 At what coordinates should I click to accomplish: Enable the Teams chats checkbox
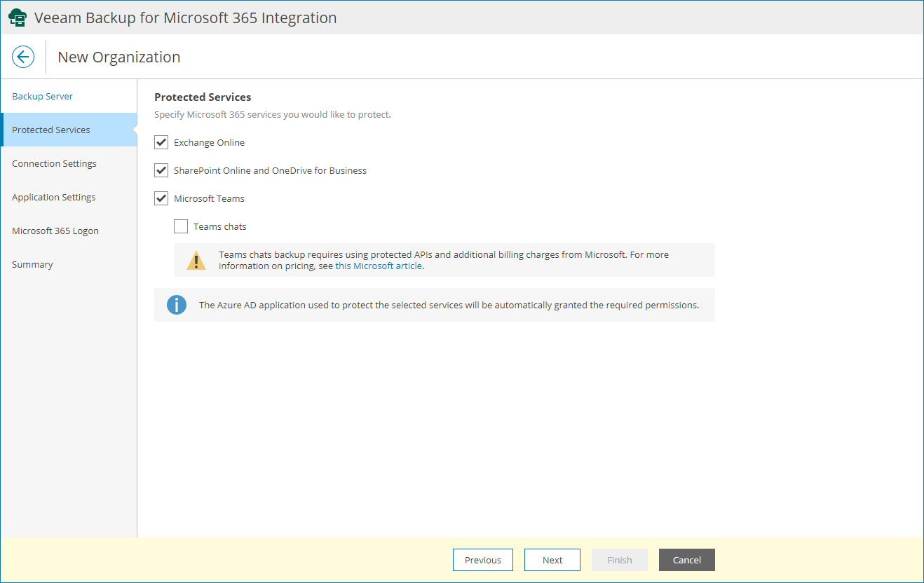point(181,226)
